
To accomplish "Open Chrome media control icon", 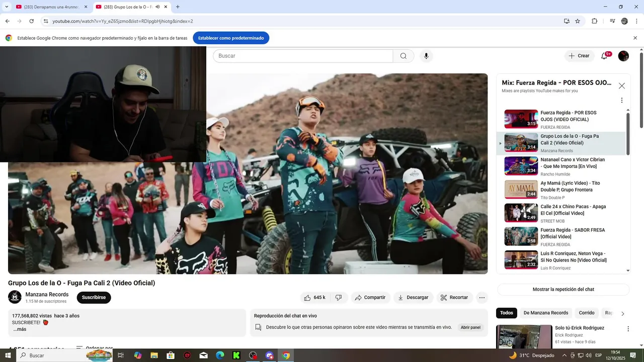I will point(612,21).
